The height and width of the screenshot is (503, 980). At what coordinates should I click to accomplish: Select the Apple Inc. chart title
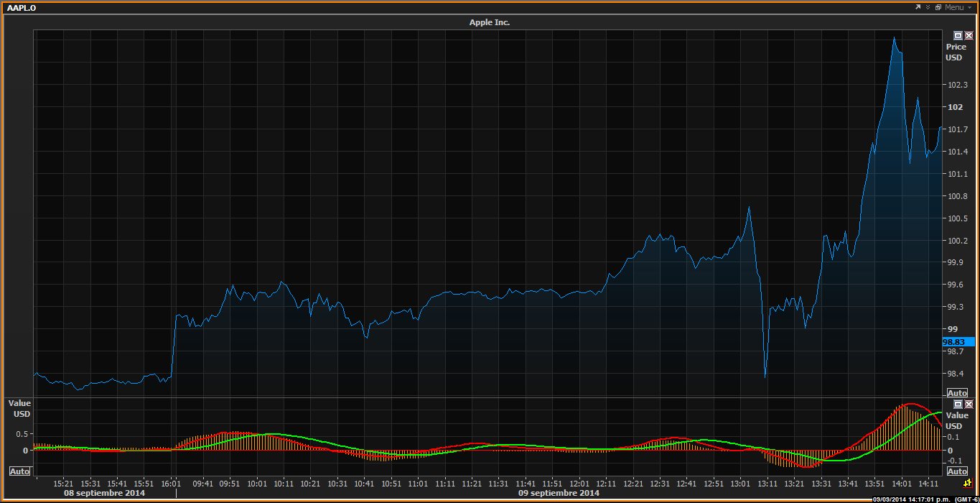tap(490, 22)
